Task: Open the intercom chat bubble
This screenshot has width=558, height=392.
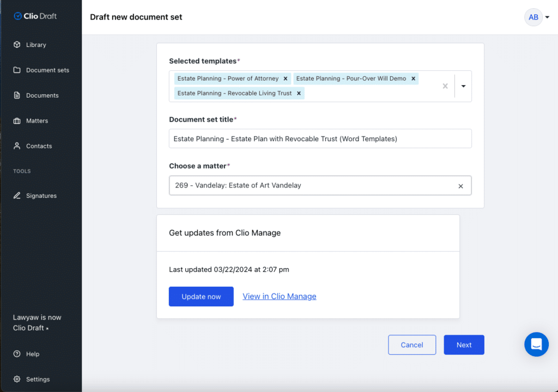Action: (x=536, y=344)
